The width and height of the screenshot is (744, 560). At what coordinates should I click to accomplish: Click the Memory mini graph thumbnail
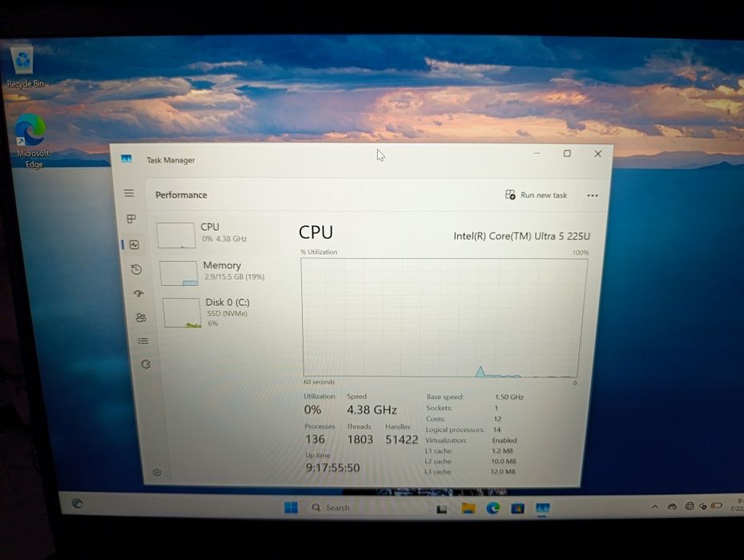[179, 273]
